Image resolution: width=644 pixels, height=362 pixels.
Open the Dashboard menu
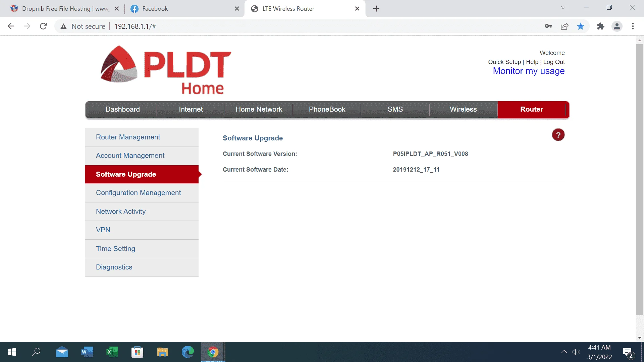[x=122, y=109]
